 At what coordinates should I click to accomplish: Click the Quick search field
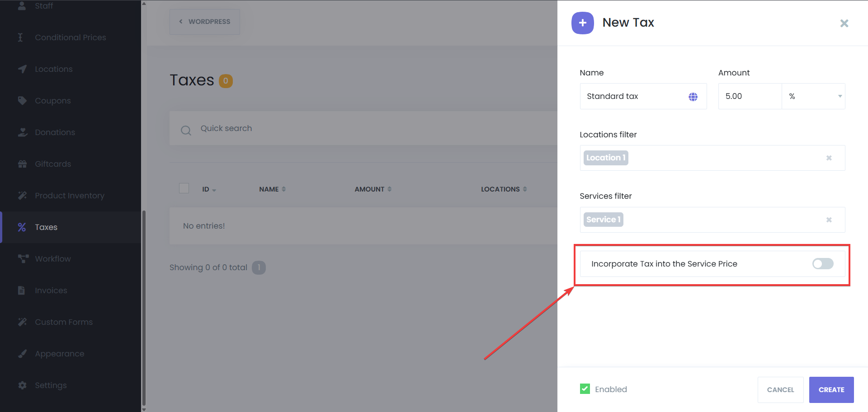point(363,128)
